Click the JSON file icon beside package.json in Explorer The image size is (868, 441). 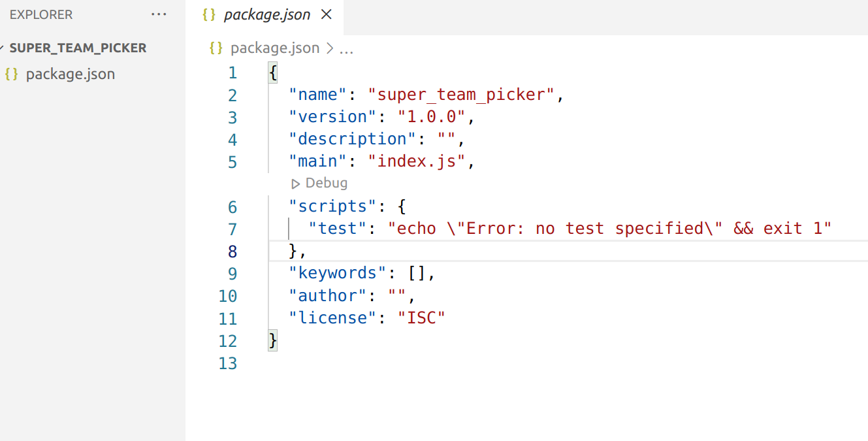[x=11, y=74]
